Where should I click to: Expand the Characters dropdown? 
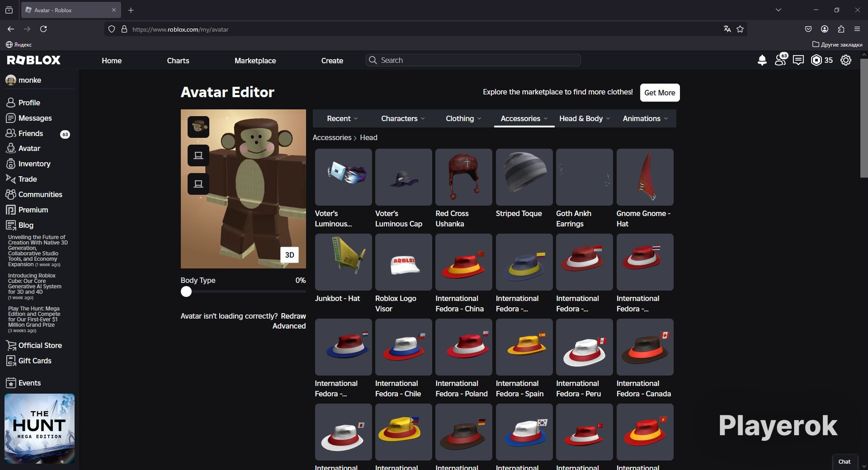pyautogui.click(x=403, y=118)
